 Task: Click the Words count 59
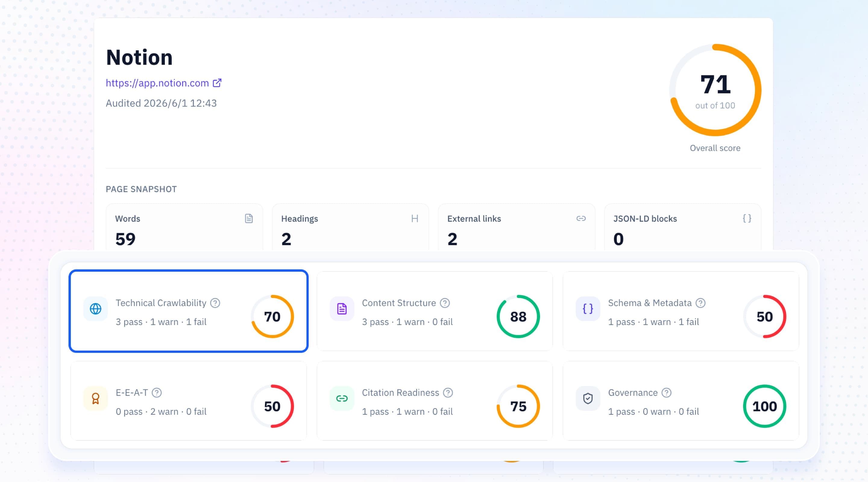tap(125, 239)
